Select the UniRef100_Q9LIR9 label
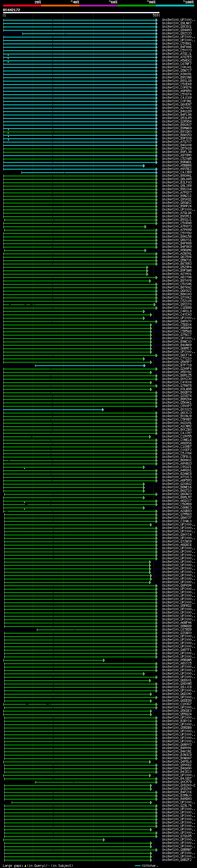The image size is (197, 868). [x=177, y=186]
